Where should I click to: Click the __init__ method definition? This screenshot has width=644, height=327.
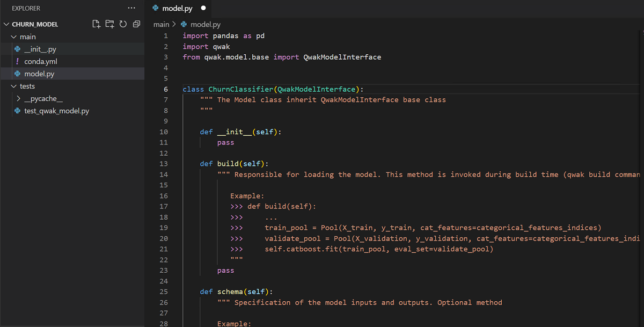(x=240, y=132)
